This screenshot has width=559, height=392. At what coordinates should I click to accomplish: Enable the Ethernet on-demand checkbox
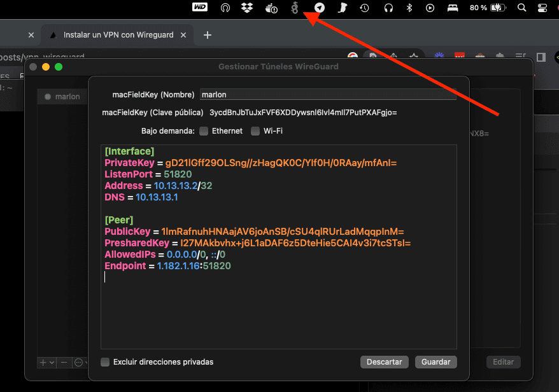(x=204, y=131)
